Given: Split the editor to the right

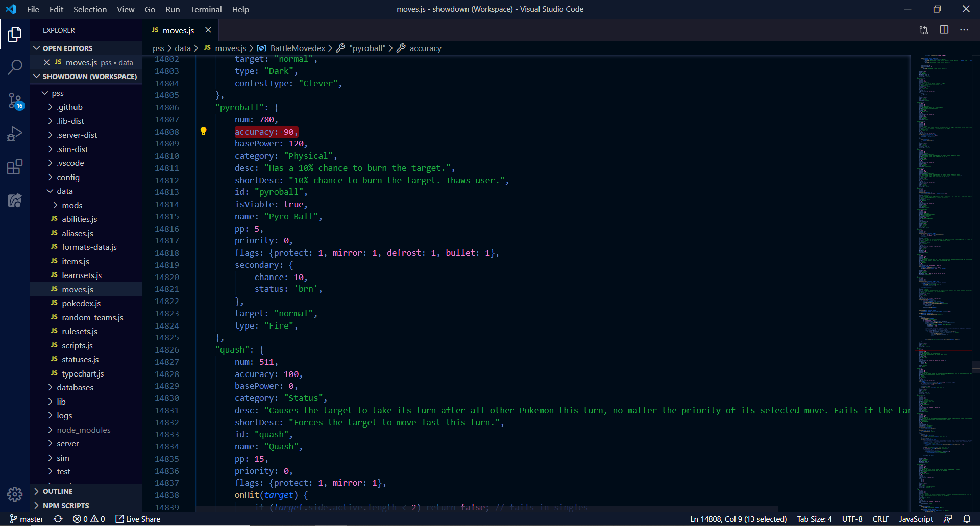Looking at the screenshot, I should point(944,30).
